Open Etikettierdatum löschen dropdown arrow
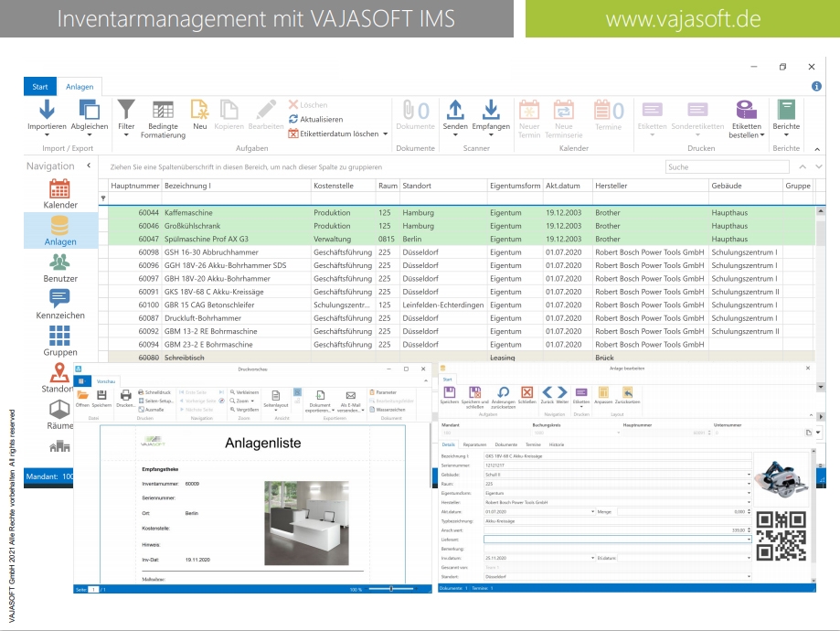 click(385, 134)
